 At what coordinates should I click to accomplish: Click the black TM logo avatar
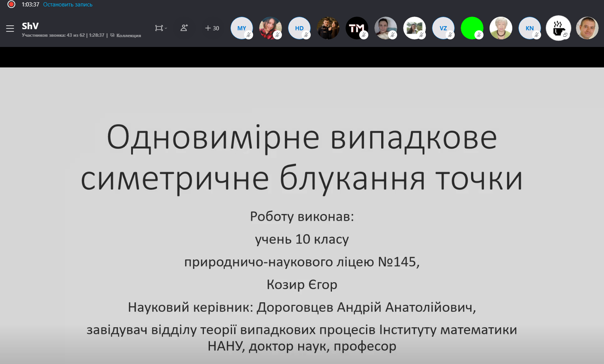[x=357, y=28]
